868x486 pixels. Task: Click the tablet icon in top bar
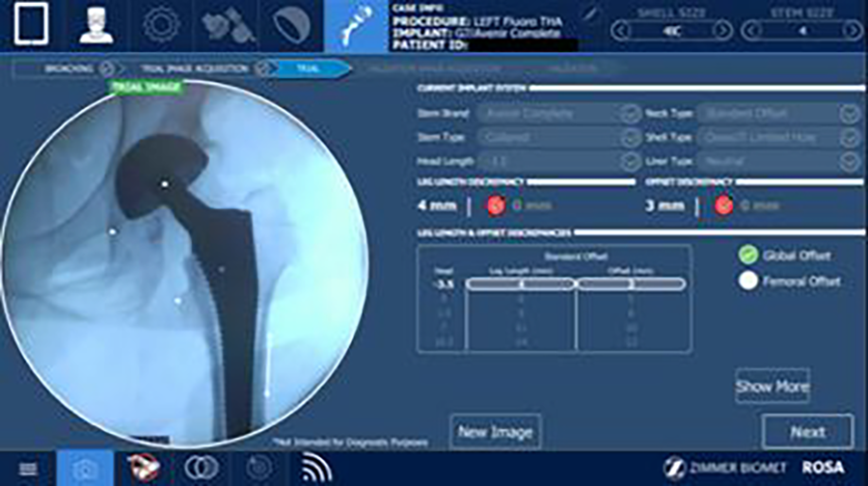pyautogui.click(x=31, y=25)
